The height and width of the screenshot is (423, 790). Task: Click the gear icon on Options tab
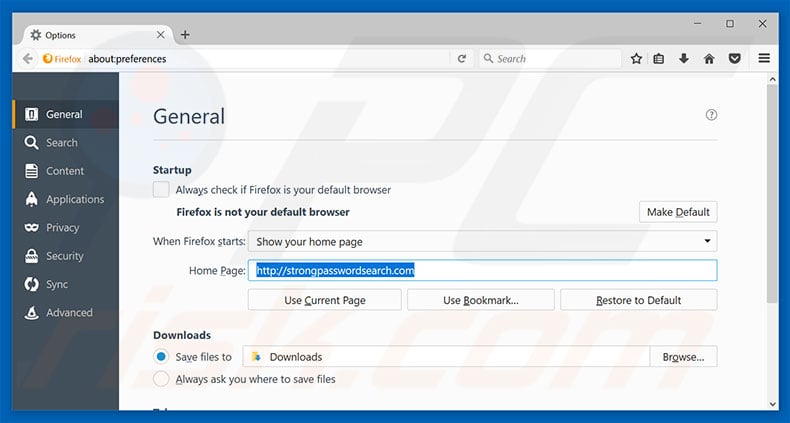click(36, 35)
